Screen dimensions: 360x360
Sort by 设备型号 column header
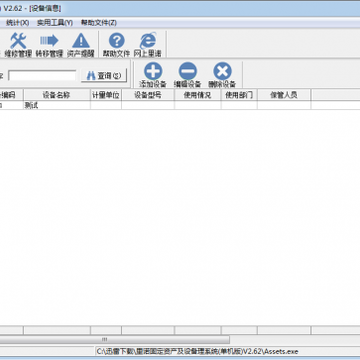(x=148, y=95)
